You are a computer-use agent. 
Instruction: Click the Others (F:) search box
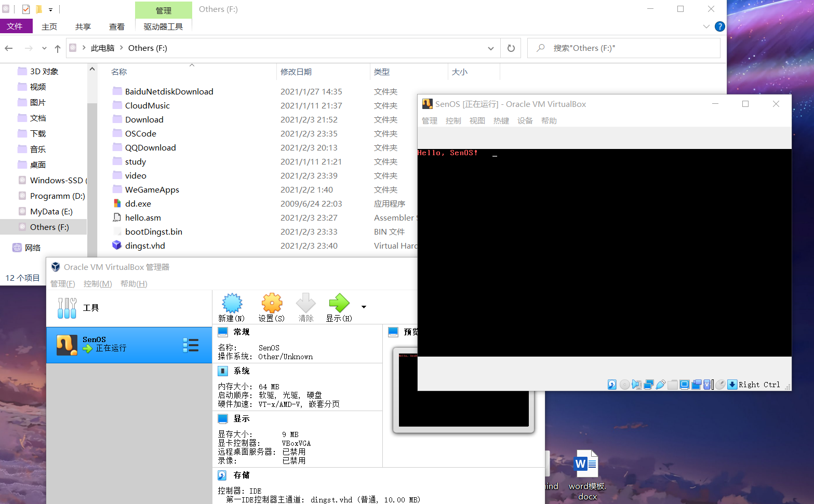point(624,48)
